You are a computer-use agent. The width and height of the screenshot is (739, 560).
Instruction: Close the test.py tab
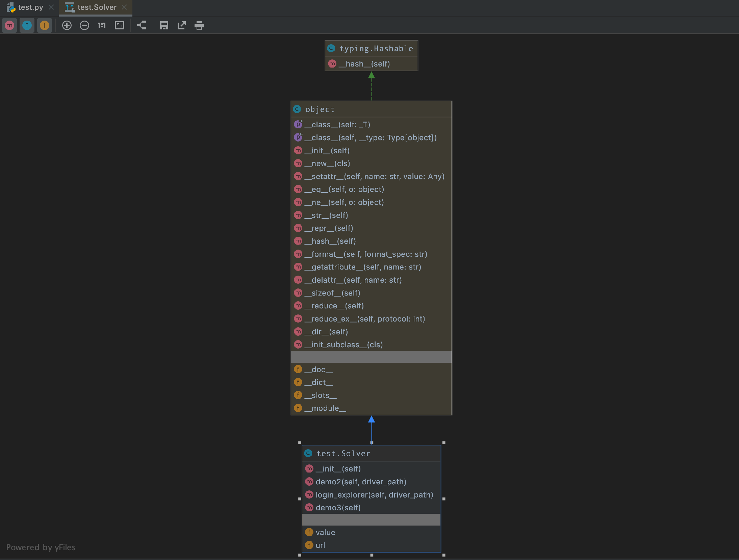51,7
